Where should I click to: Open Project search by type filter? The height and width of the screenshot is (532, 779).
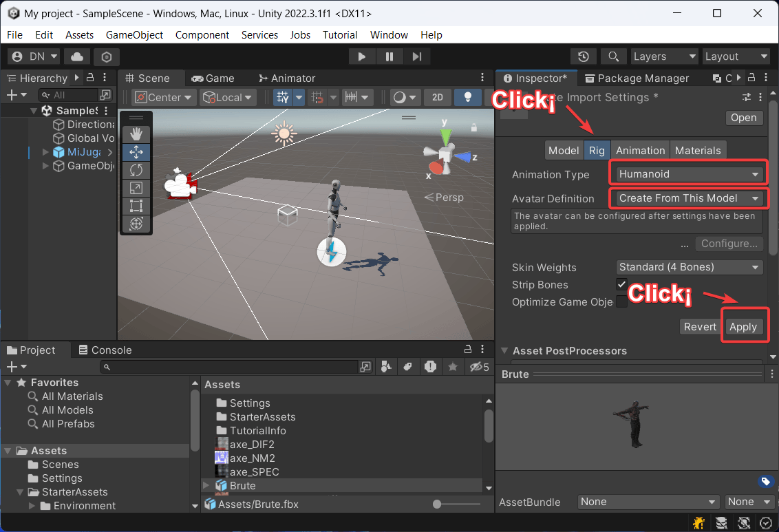[x=386, y=367]
